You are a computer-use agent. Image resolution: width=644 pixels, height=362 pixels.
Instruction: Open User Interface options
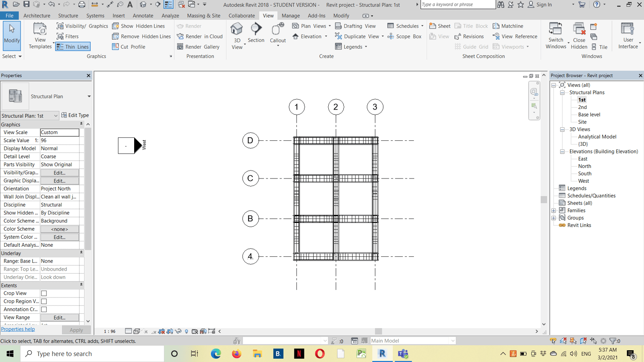click(x=628, y=36)
